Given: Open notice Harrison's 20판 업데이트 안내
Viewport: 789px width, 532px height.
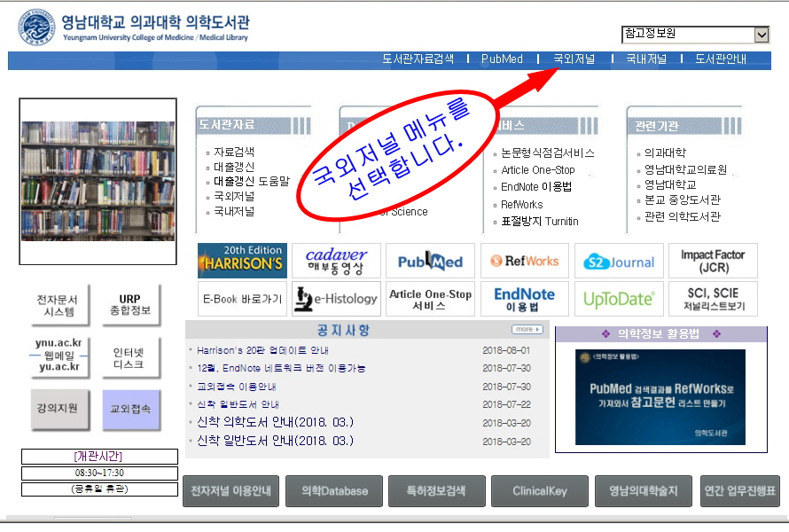Looking at the screenshot, I should (x=262, y=350).
